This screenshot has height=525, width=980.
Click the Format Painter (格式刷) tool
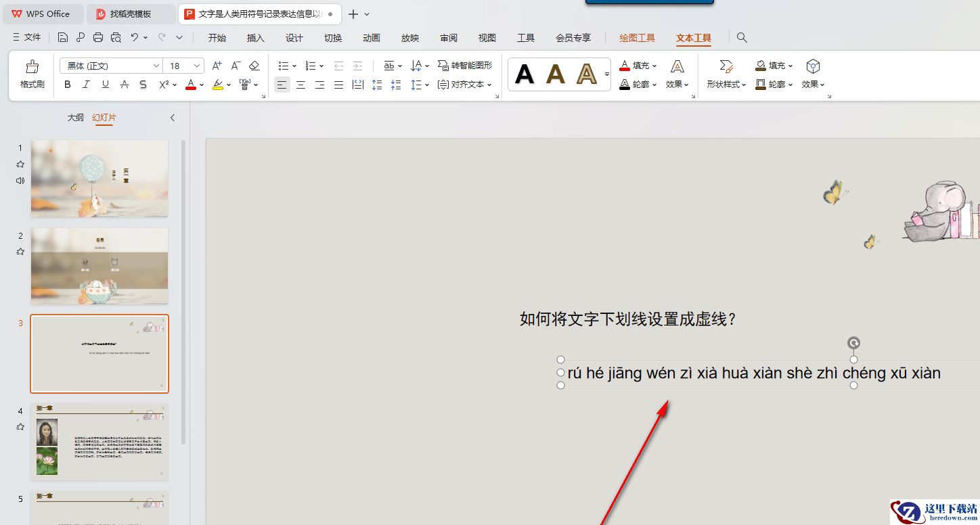click(x=32, y=74)
